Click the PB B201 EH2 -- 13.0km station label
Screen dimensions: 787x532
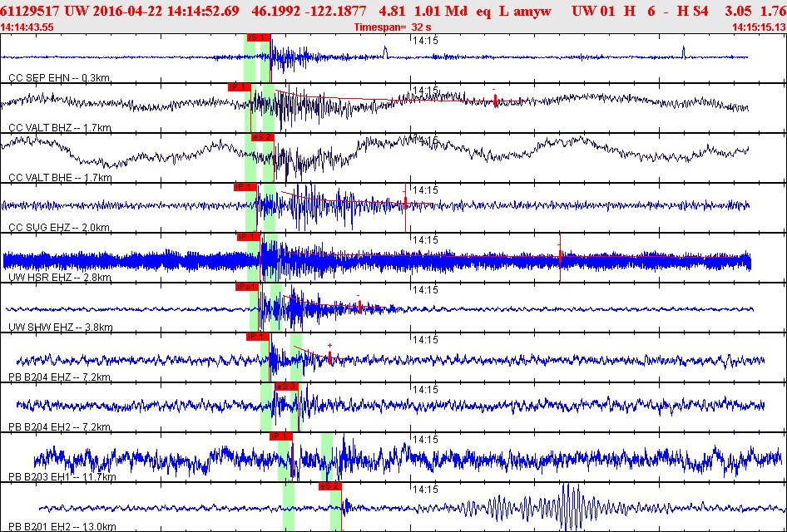(x=62, y=526)
